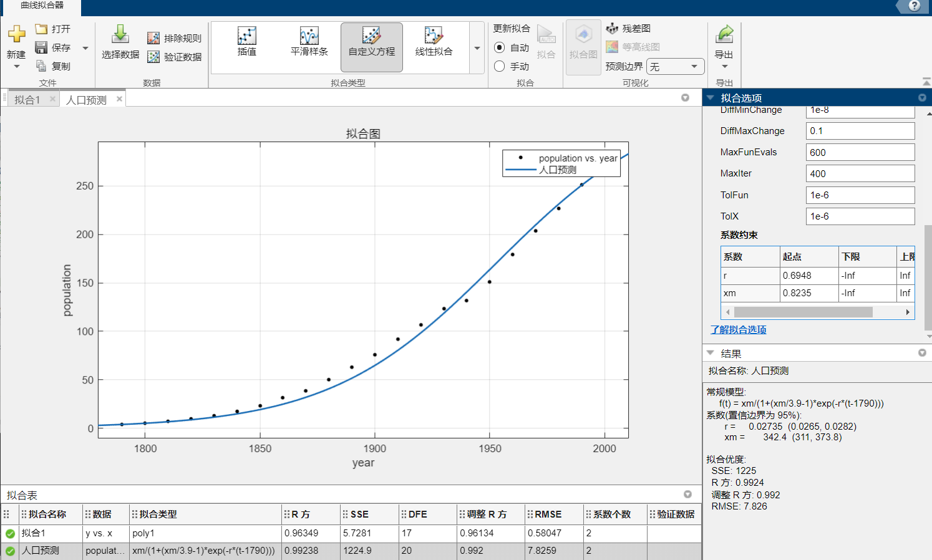
Task: Click the 复制 duplicate icon
Action: click(41, 66)
